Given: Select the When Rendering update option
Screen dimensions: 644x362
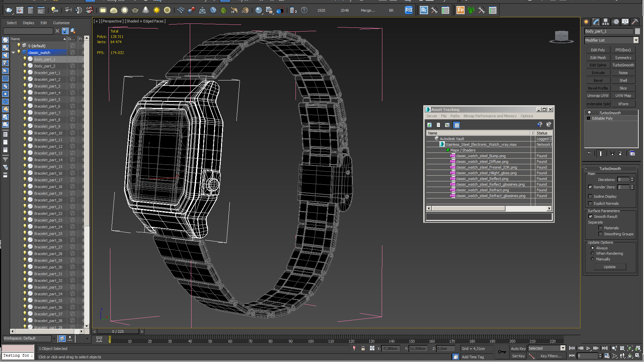Looking at the screenshot, I should pyautogui.click(x=592, y=253).
